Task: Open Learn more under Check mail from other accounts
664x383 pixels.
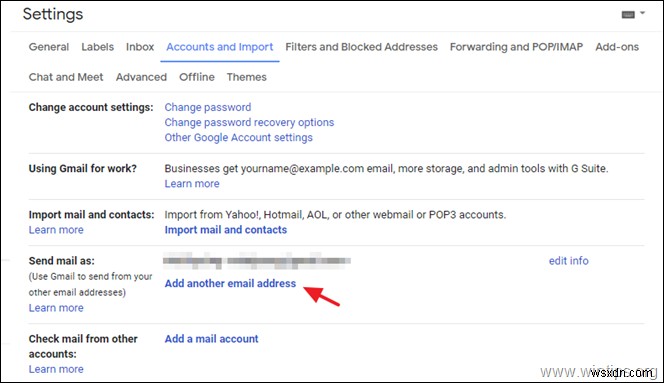Action: [56, 369]
